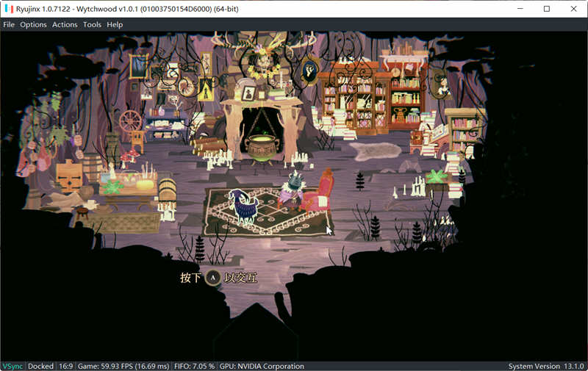
Task: Toggle VSync in the status bar
Action: 12,366
